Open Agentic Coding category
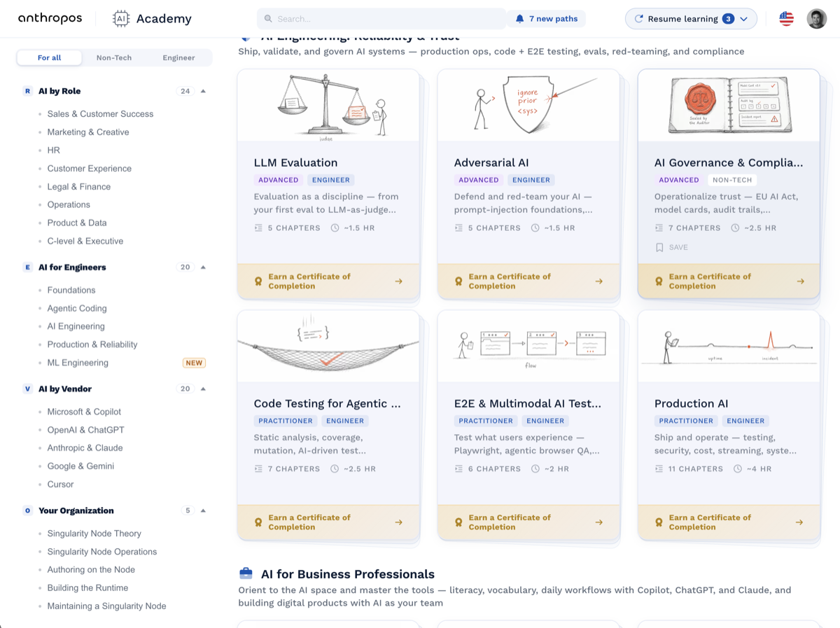840x628 pixels. click(77, 309)
